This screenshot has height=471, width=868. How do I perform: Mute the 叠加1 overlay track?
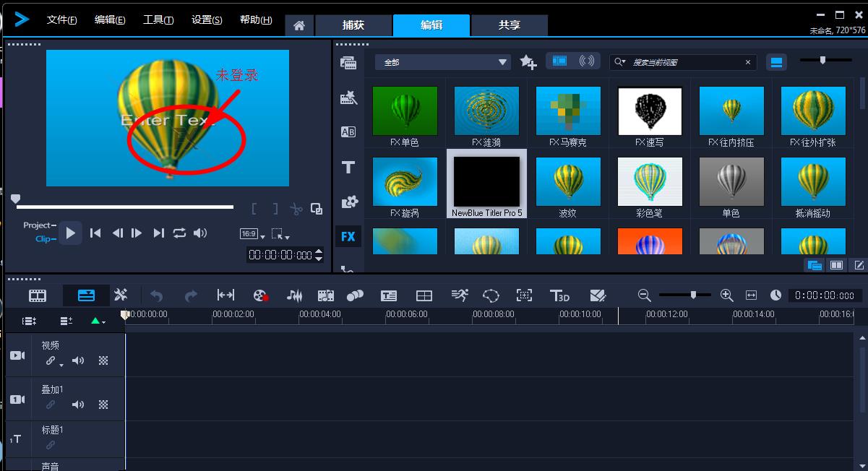[x=78, y=405]
